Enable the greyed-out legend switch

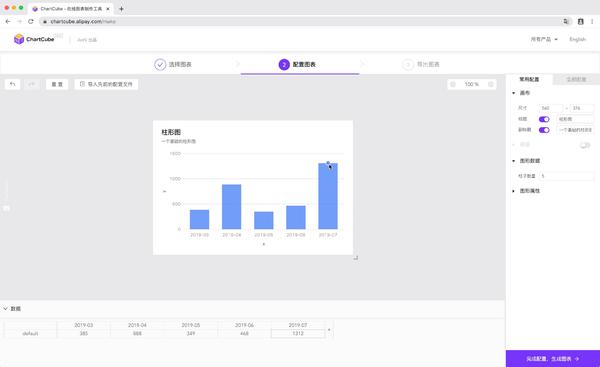585,145
